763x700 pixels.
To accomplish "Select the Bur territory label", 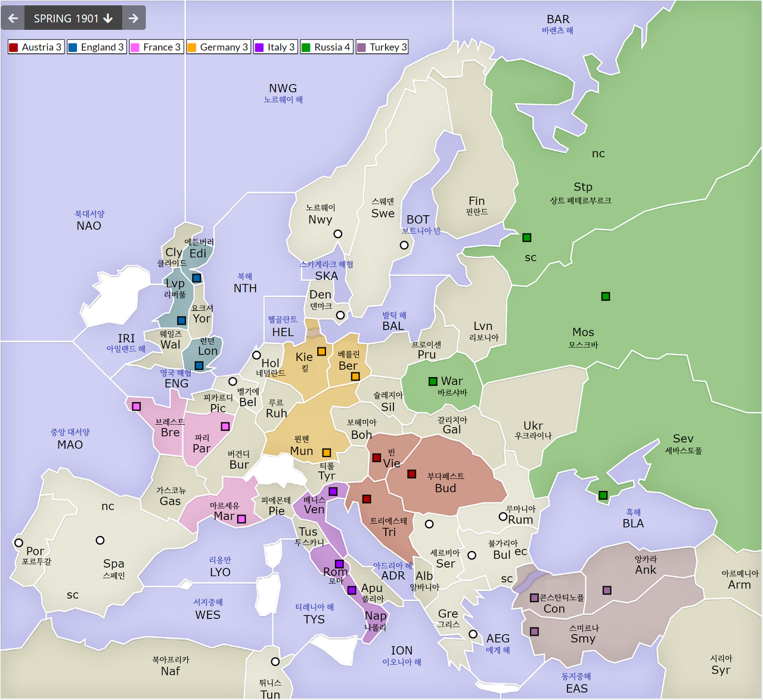I will (239, 465).
